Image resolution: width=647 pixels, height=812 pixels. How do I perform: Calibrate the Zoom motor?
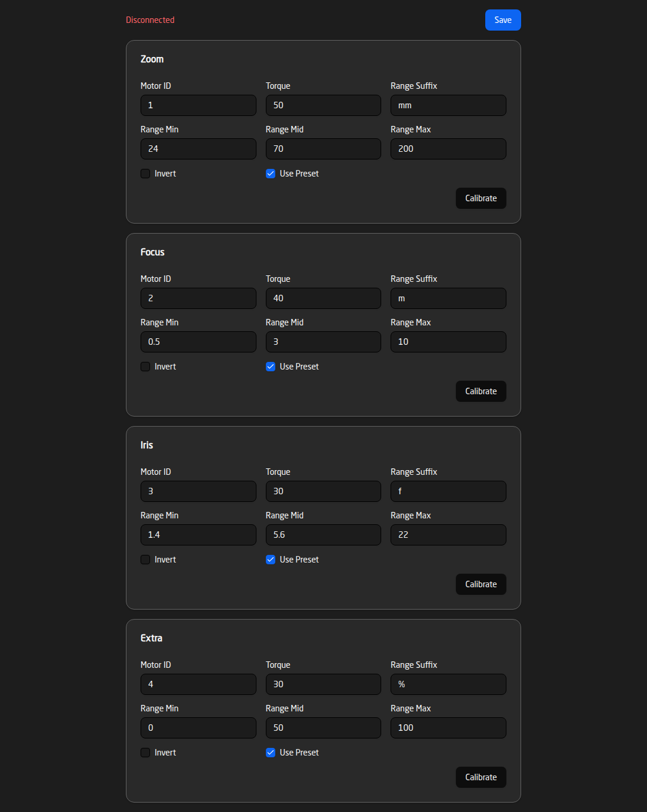click(481, 198)
